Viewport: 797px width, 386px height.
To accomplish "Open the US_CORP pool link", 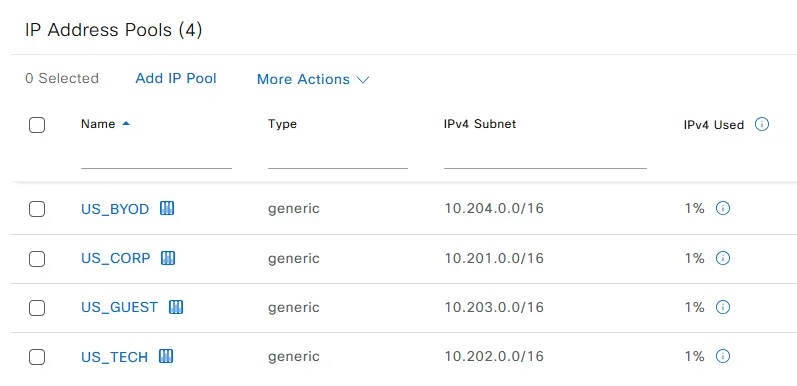I will [116, 258].
